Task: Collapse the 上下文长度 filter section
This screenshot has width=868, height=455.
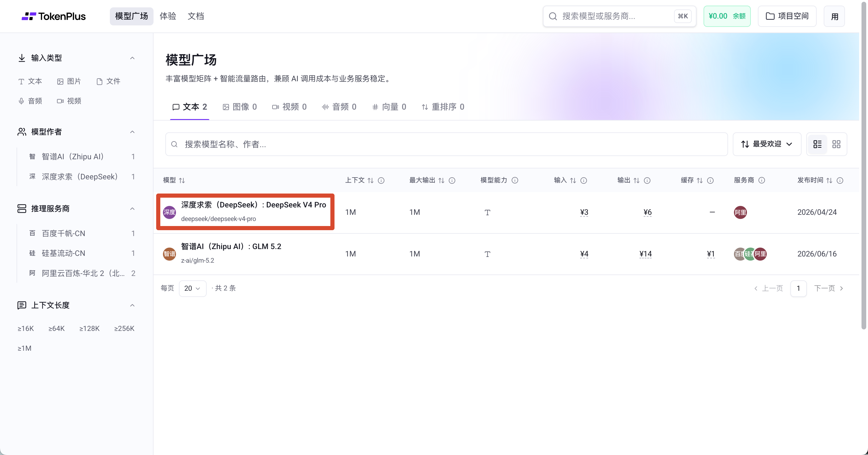Action: pos(133,305)
